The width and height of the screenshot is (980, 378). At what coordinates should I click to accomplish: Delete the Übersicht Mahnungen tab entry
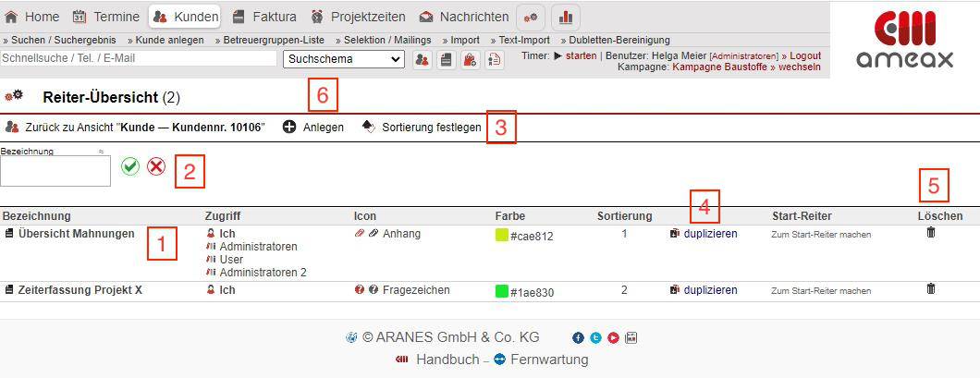(930, 233)
